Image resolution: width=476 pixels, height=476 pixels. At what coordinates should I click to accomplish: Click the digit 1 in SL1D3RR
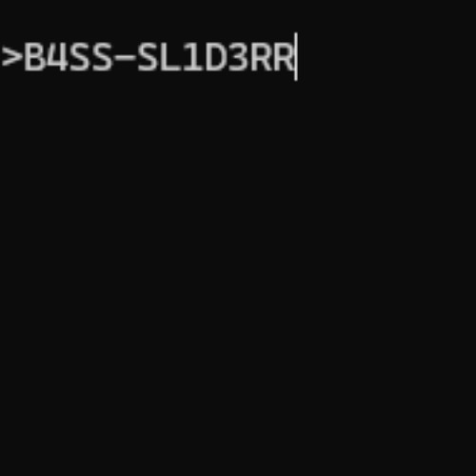[x=192, y=57]
